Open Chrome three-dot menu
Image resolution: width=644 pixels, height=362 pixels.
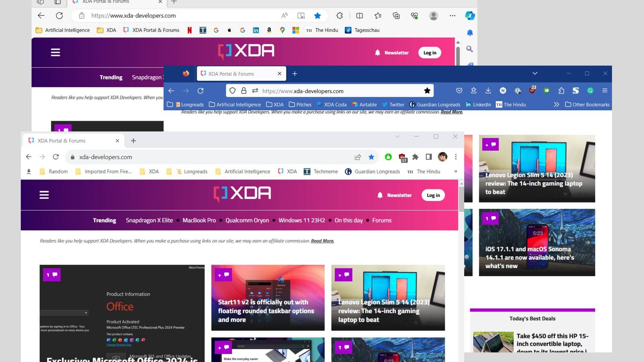pos(456,157)
